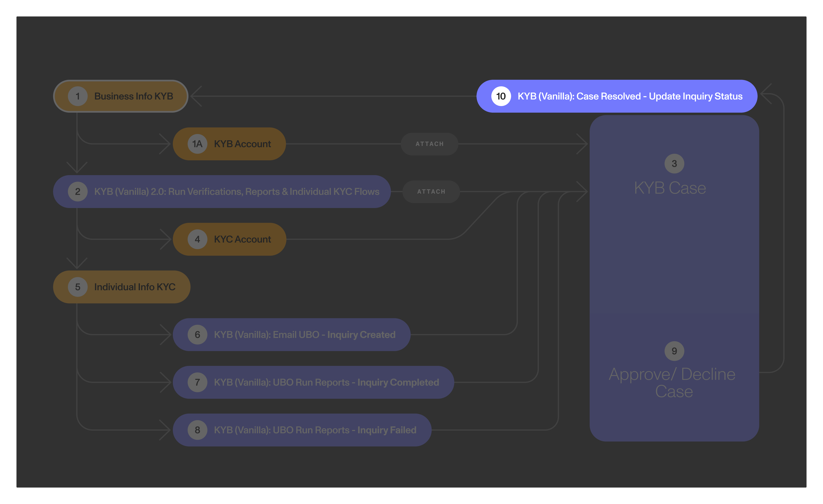
Task: Expand the KYB Account node
Action: [x=243, y=144]
